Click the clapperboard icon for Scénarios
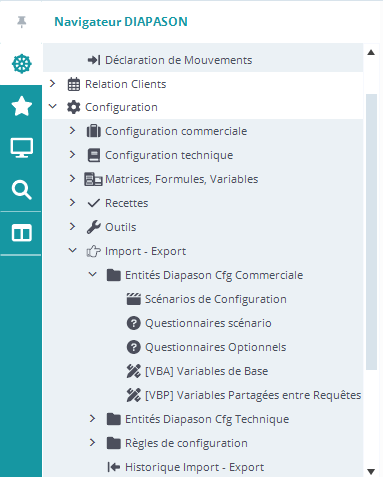Image resolution: width=383 pixels, height=477 pixels. pyautogui.click(x=134, y=299)
